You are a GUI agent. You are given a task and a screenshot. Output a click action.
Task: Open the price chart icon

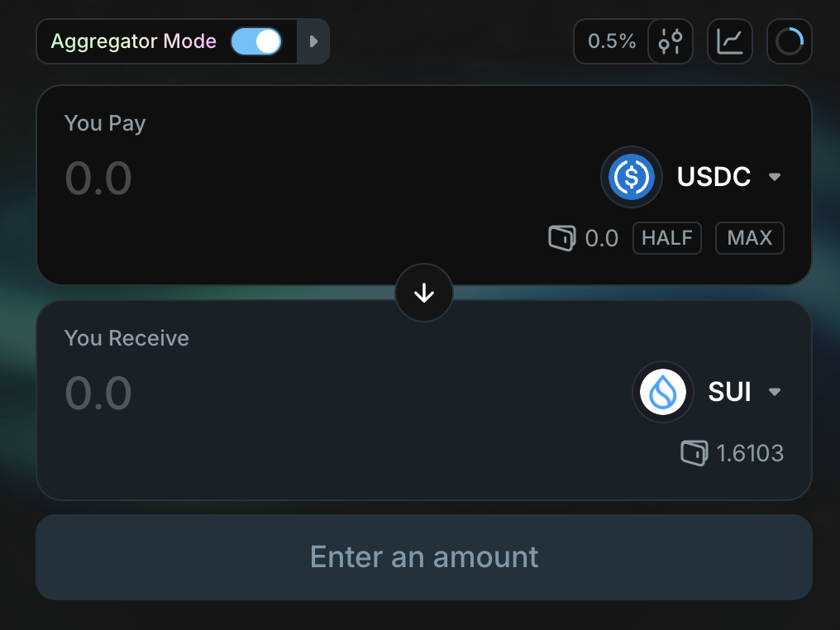click(x=729, y=41)
